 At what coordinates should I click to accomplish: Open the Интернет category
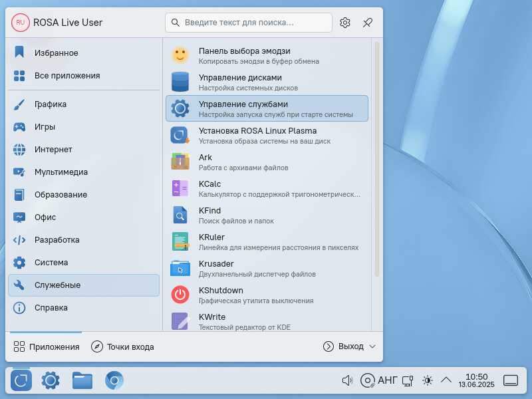[x=84, y=149]
